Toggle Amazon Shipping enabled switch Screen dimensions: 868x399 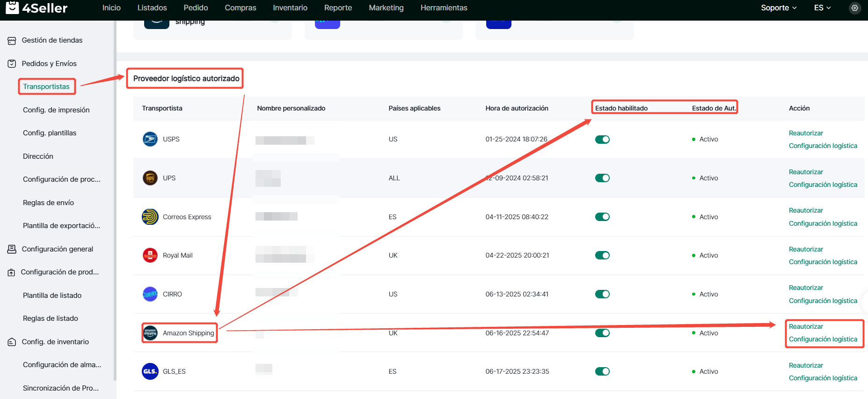[602, 333]
